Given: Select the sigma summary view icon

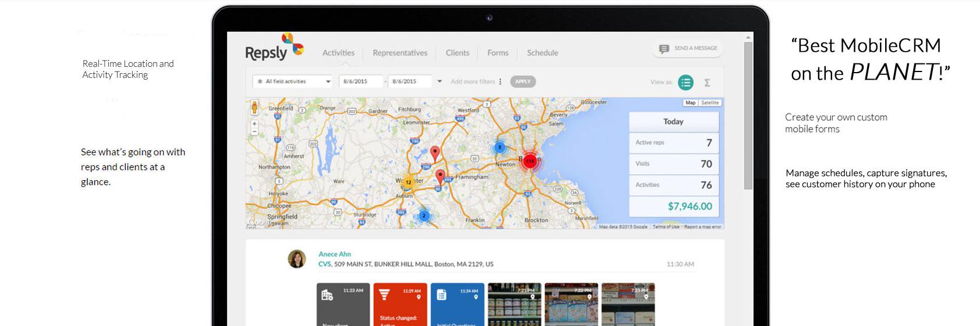Looking at the screenshot, I should [x=707, y=83].
